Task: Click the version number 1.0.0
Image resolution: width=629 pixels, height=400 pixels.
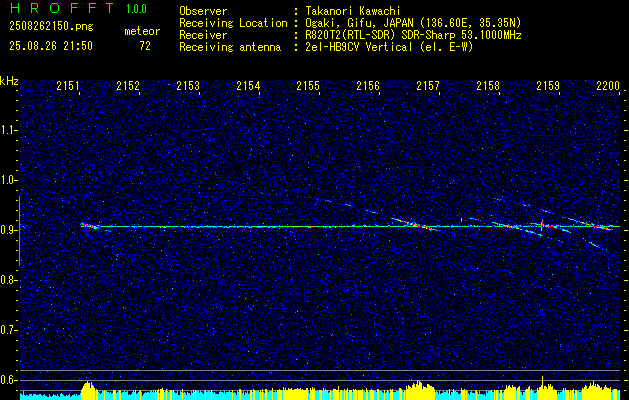Action: point(136,9)
